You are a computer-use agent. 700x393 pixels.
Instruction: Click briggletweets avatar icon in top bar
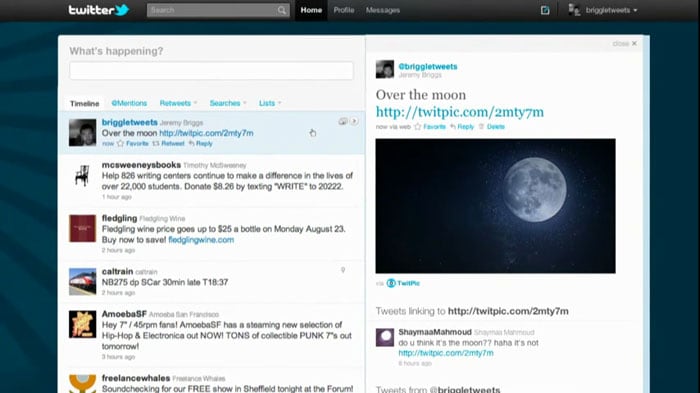pyautogui.click(x=574, y=10)
